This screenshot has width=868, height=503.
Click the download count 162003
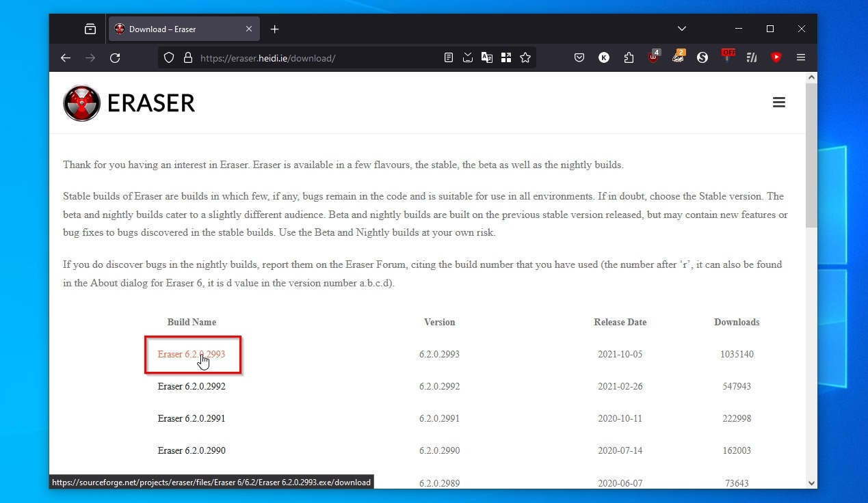tap(737, 450)
